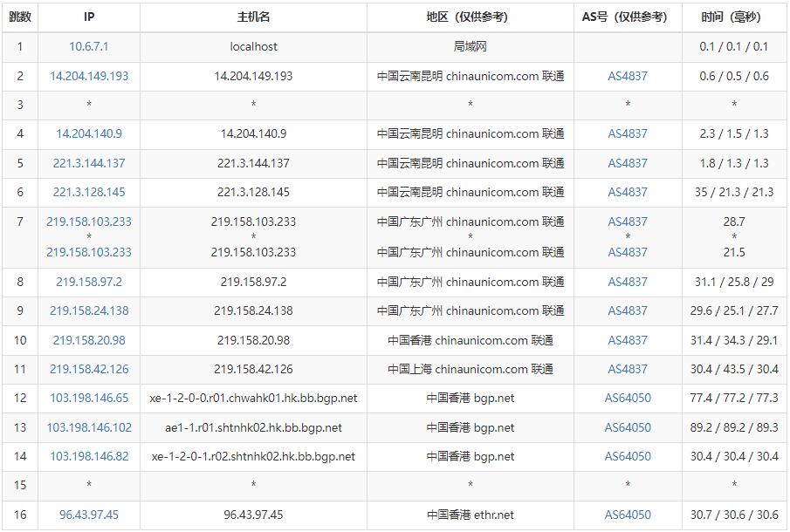Select hostname xe-1-2-0-1.r02.shtnhk02.hk.bb.bgp.net

tap(253, 456)
